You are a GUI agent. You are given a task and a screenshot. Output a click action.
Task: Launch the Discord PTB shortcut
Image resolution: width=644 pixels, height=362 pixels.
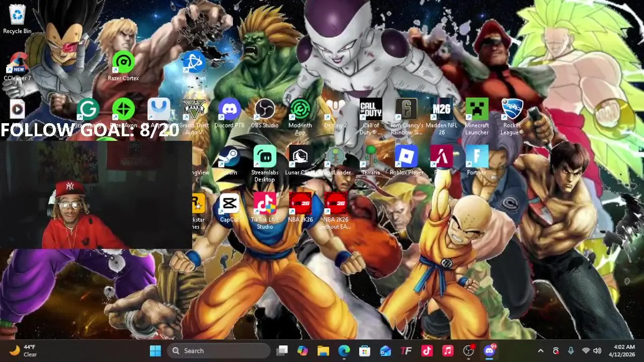(229, 113)
